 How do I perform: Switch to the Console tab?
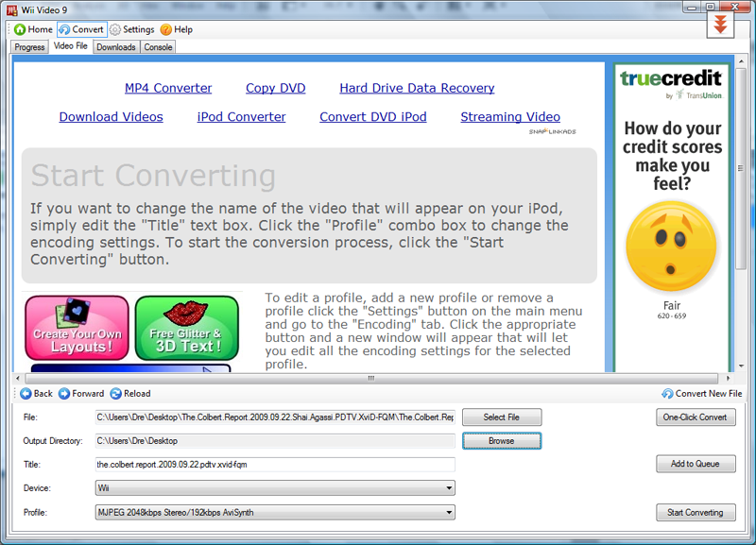[158, 46]
